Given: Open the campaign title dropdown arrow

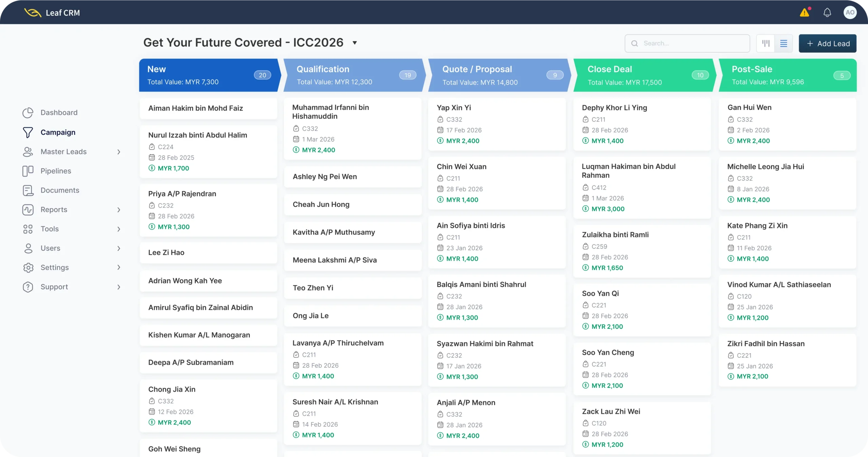Looking at the screenshot, I should coord(355,43).
